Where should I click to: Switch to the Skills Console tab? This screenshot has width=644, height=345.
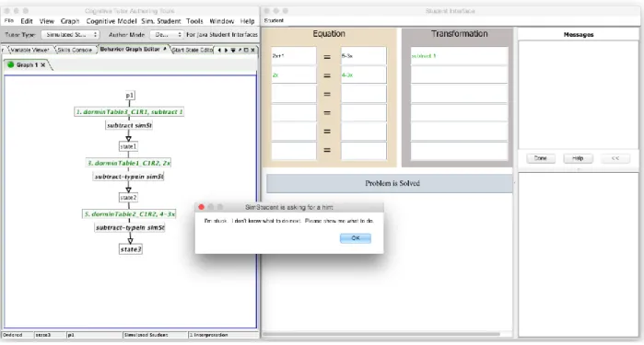point(75,50)
